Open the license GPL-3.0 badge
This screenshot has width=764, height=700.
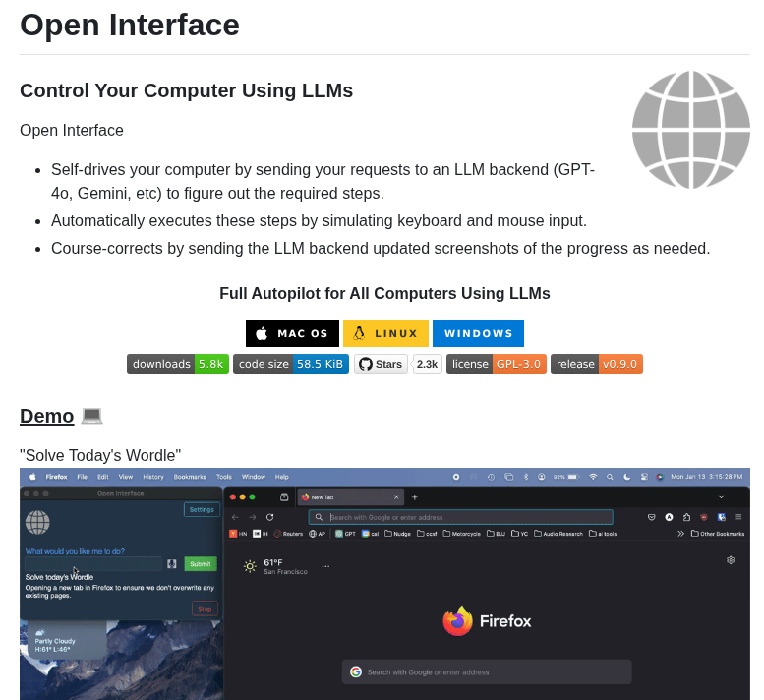[x=496, y=364]
